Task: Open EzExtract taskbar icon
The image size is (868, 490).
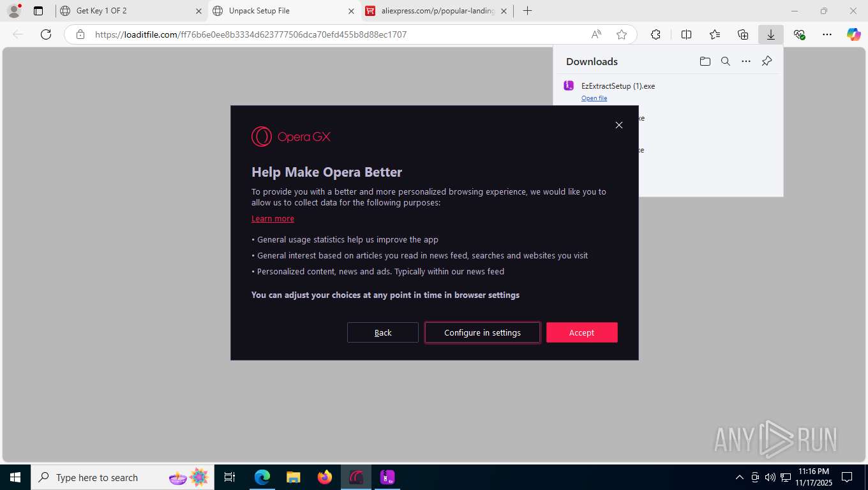Action: pyautogui.click(x=387, y=477)
